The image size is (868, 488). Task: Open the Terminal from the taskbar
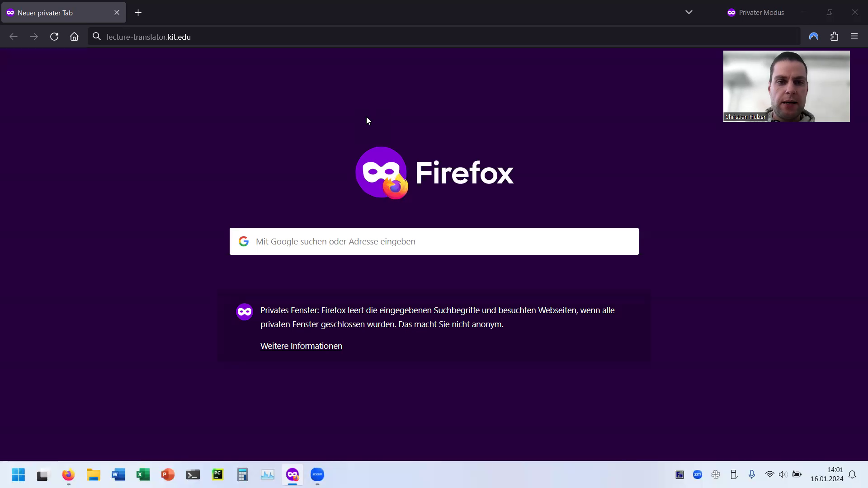(x=193, y=475)
